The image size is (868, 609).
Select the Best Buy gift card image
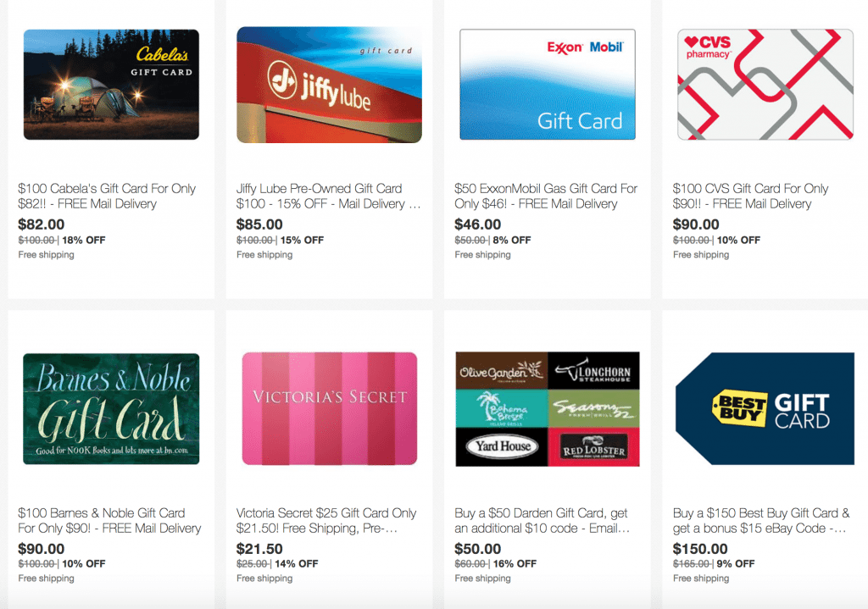coord(765,409)
